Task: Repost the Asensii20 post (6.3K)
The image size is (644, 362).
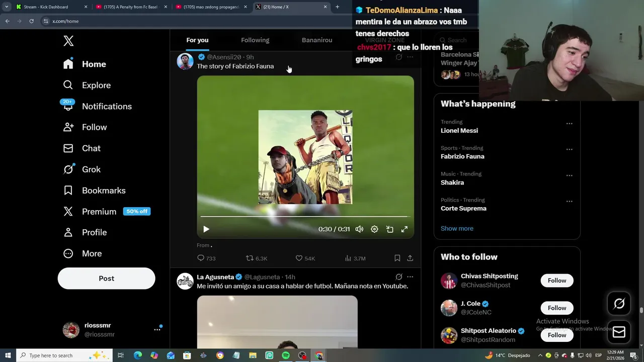Action: pyautogui.click(x=256, y=258)
